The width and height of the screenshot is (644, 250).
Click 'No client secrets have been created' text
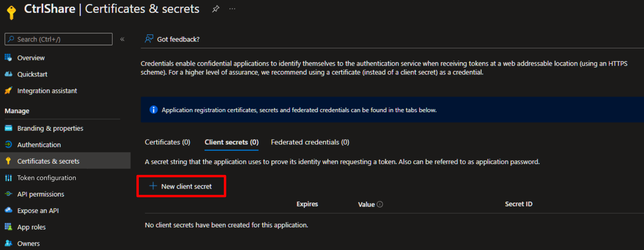click(226, 225)
